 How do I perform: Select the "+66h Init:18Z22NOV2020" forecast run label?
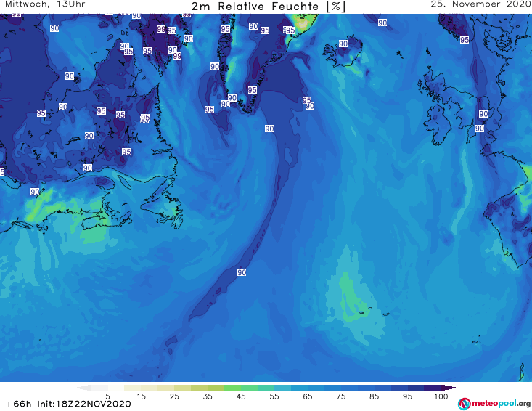(x=68, y=404)
